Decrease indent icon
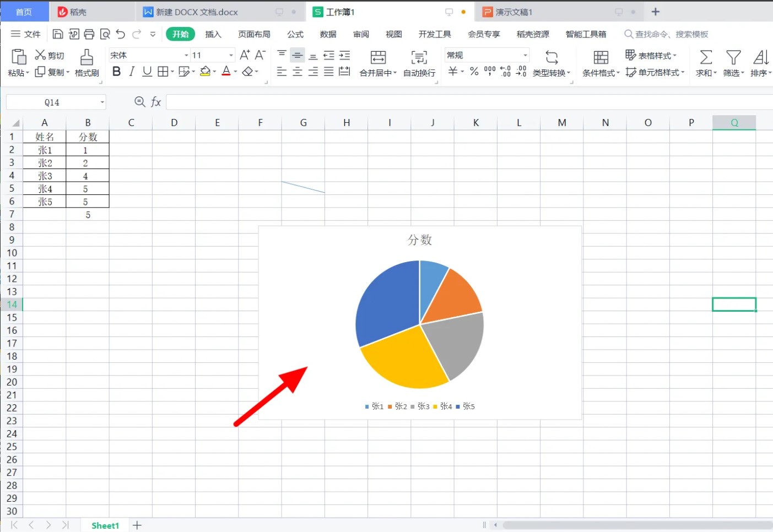Viewport: 773px width, 532px height. (x=329, y=55)
